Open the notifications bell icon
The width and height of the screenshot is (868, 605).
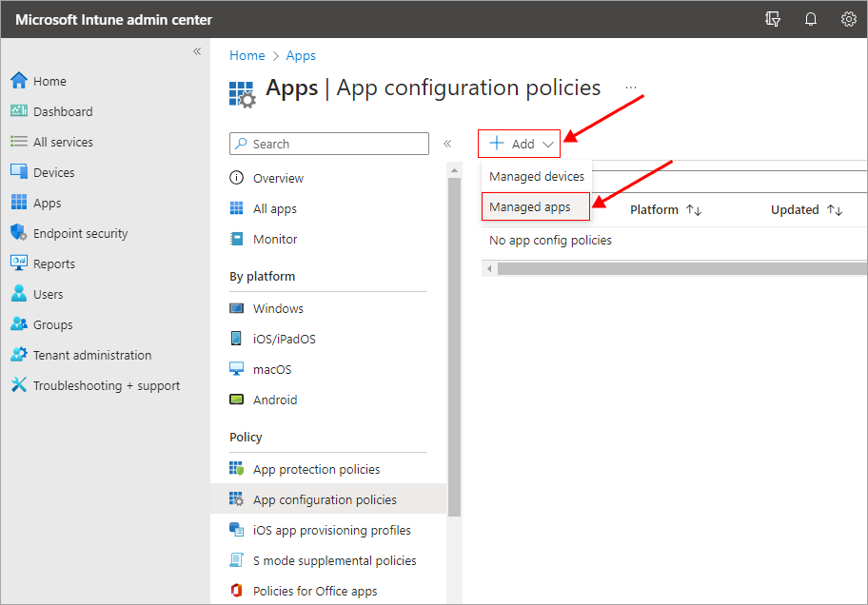click(811, 19)
